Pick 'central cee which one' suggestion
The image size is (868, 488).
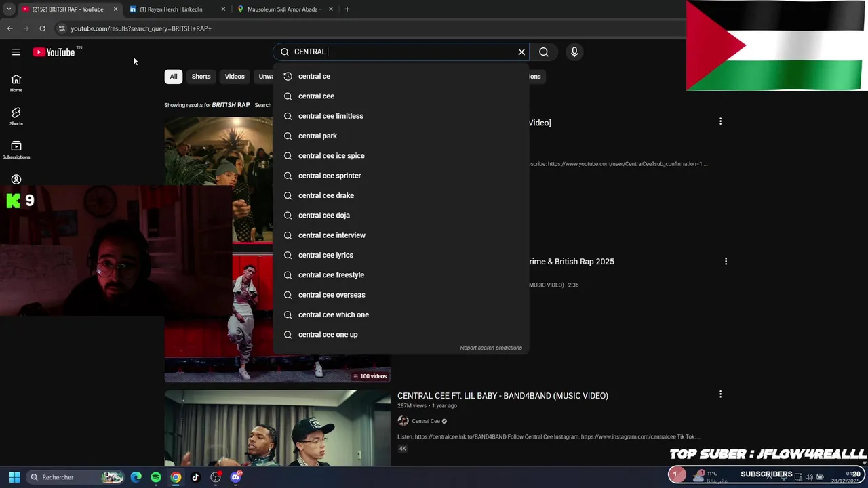click(x=401, y=314)
